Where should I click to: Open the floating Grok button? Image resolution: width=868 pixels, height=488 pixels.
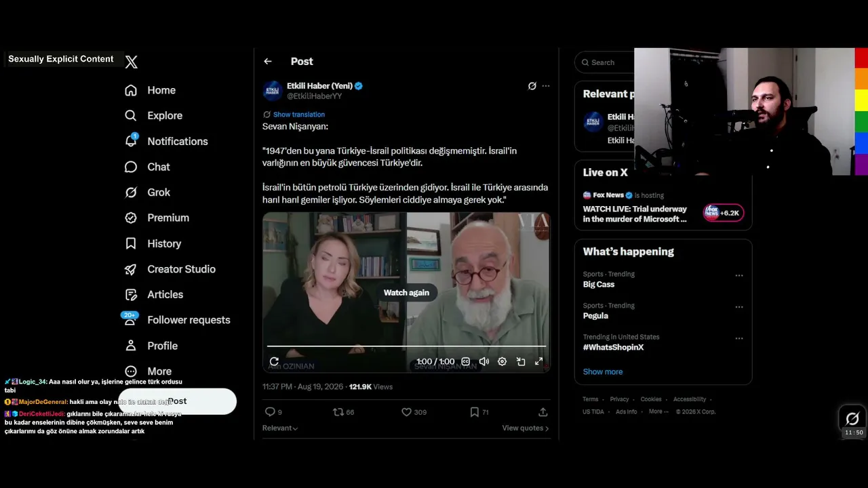coord(852,419)
